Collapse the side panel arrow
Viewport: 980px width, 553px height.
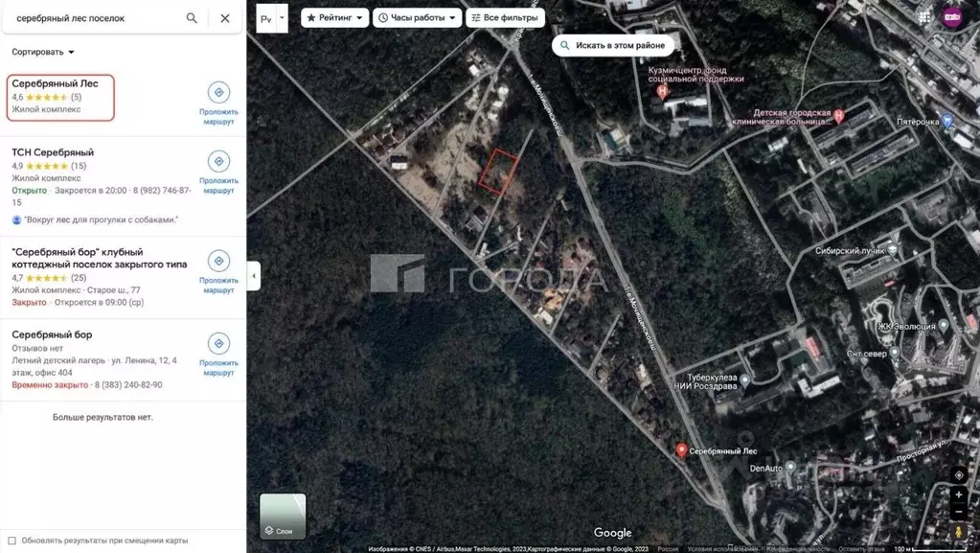point(254,276)
